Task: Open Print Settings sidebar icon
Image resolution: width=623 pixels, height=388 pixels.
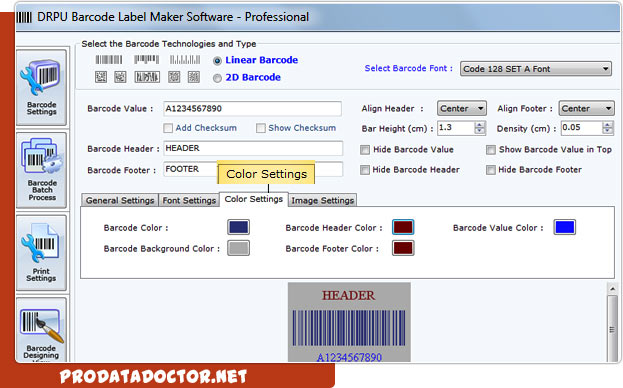Action: tap(41, 253)
